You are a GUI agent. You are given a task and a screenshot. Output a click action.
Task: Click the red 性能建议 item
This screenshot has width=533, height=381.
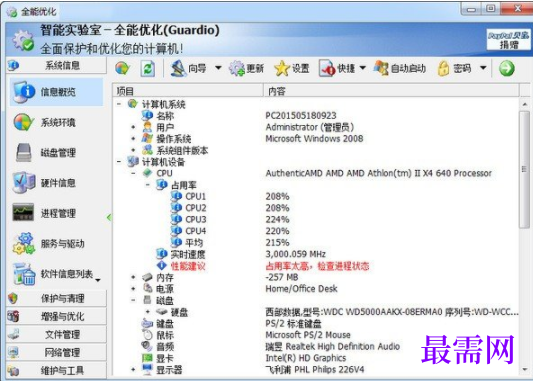188,266
